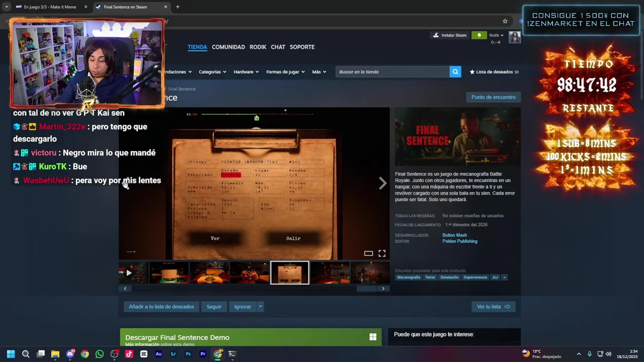Expand the Formas de jugar dropdown

click(285, 72)
